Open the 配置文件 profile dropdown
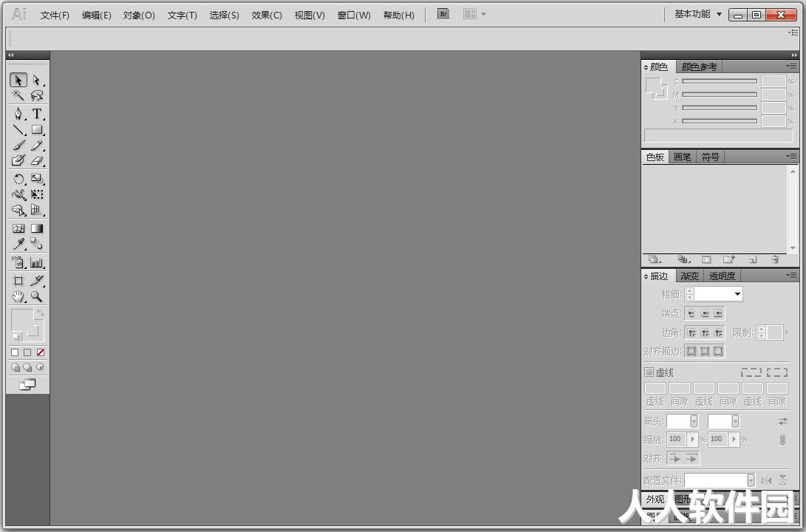 (751, 480)
